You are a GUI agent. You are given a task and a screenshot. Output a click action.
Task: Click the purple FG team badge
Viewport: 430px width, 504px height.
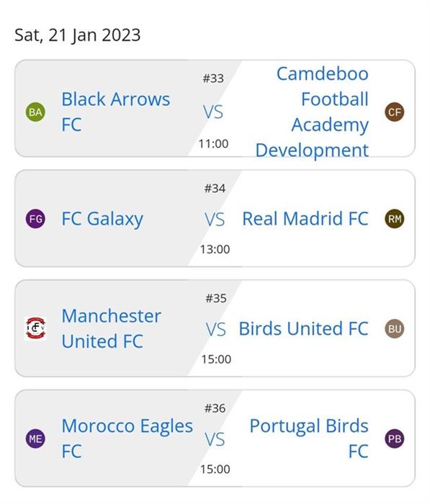[35, 219]
